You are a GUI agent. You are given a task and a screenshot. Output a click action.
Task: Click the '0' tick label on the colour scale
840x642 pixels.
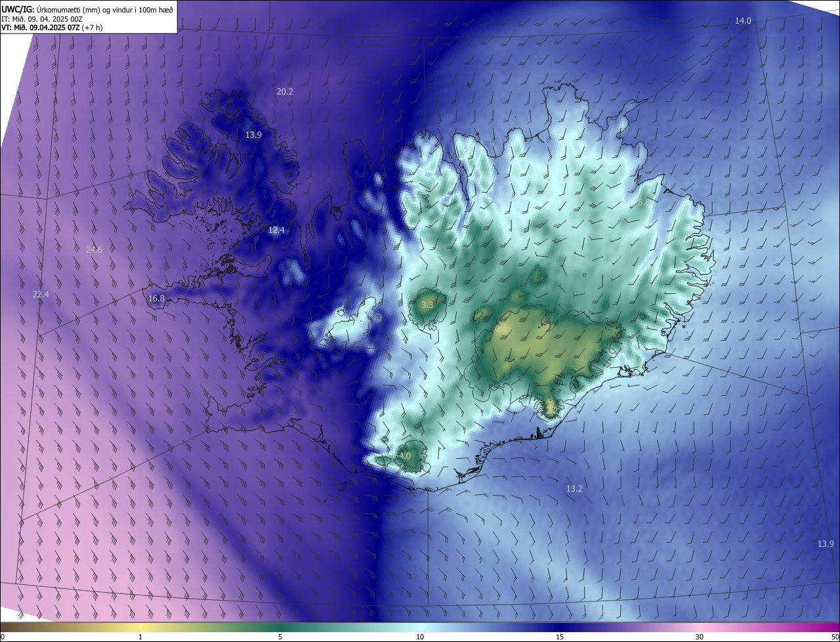(3, 637)
